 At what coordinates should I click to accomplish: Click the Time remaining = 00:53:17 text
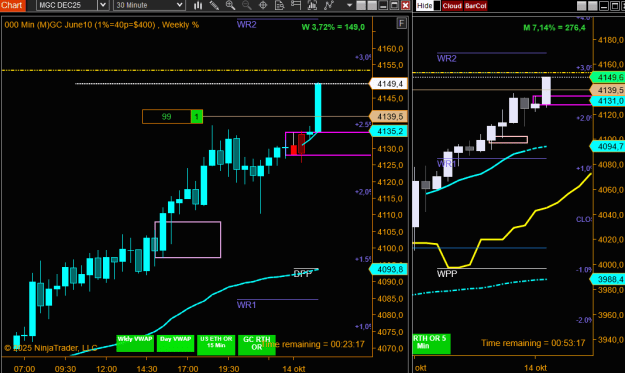tap(533, 343)
